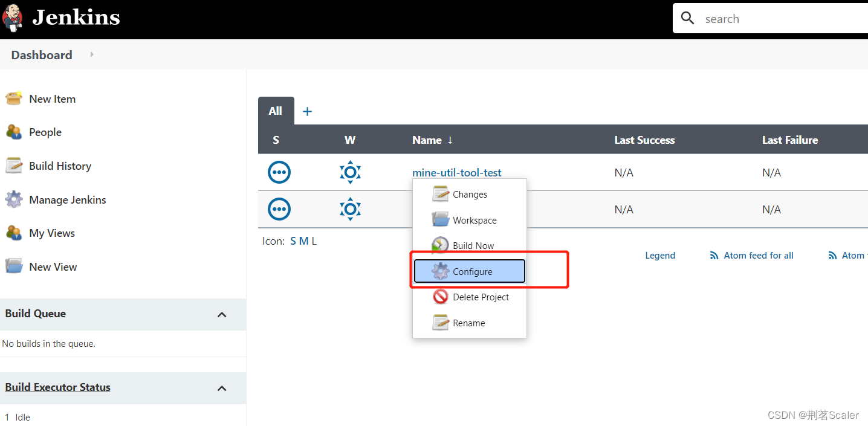868x426 pixels.
Task: Click the New View folder icon
Action: [x=14, y=266]
